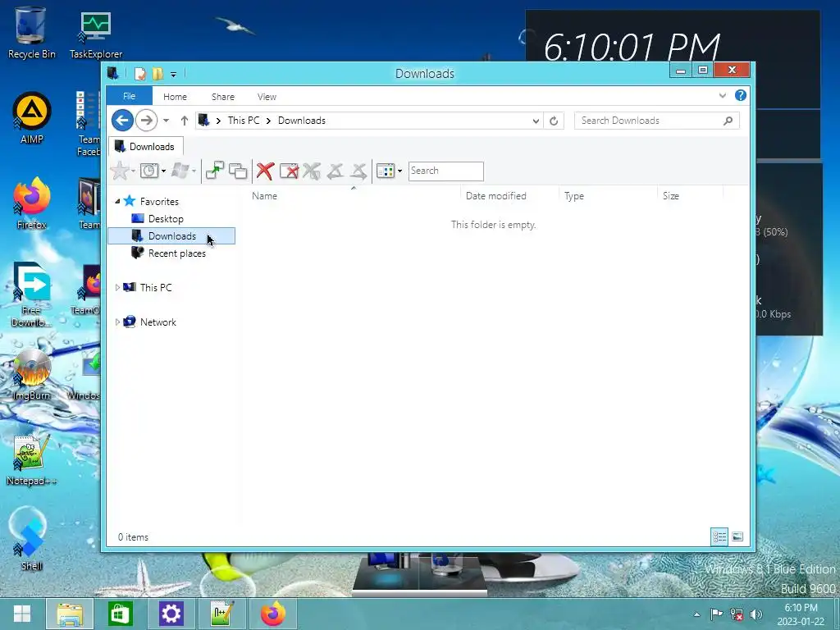Switch to details view in status bar

[x=719, y=536]
